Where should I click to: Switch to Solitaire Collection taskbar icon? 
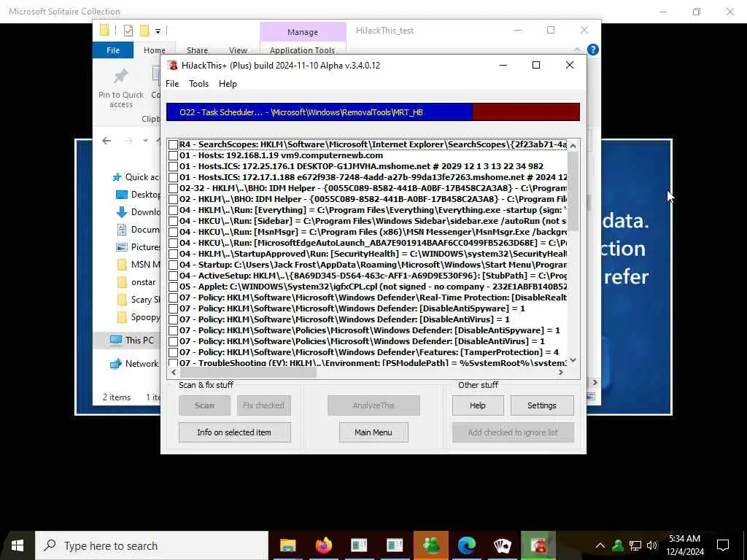[502, 545]
